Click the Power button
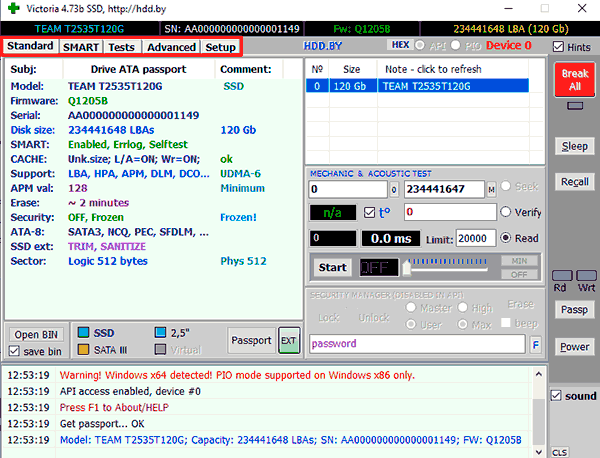 [x=575, y=347]
